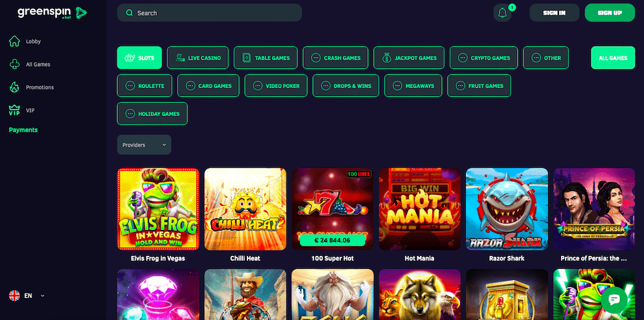This screenshot has height=320, width=644.
Task: Open the Payments link in sidebar
Action: 23,130
